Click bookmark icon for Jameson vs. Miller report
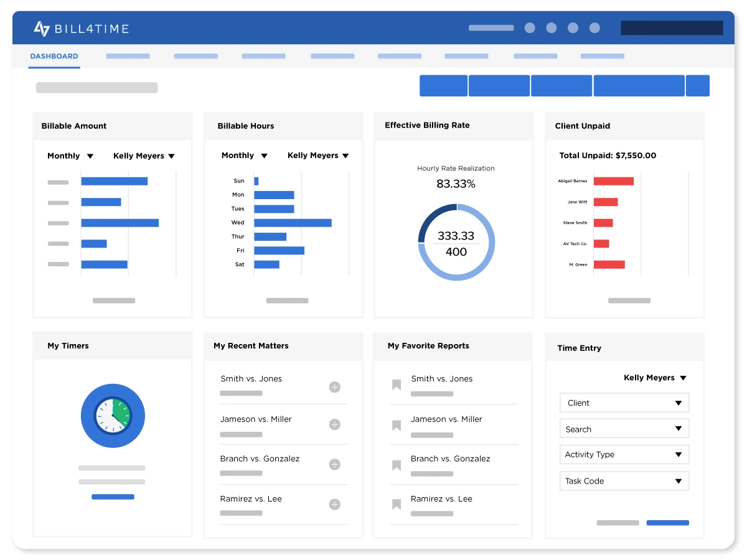Screen dimensions: 747x560 tap(396, 426)
